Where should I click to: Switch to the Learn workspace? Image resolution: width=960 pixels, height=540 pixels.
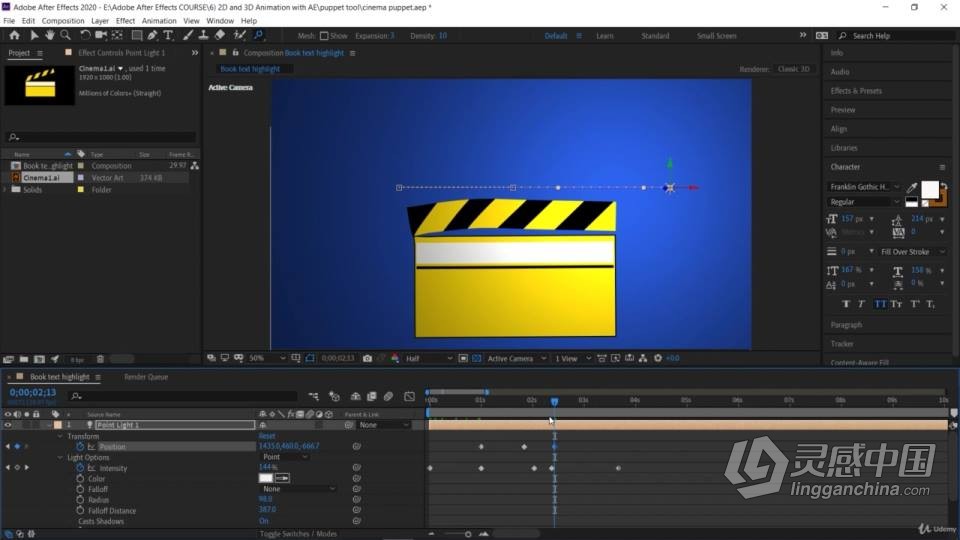[x=605, y=36]
